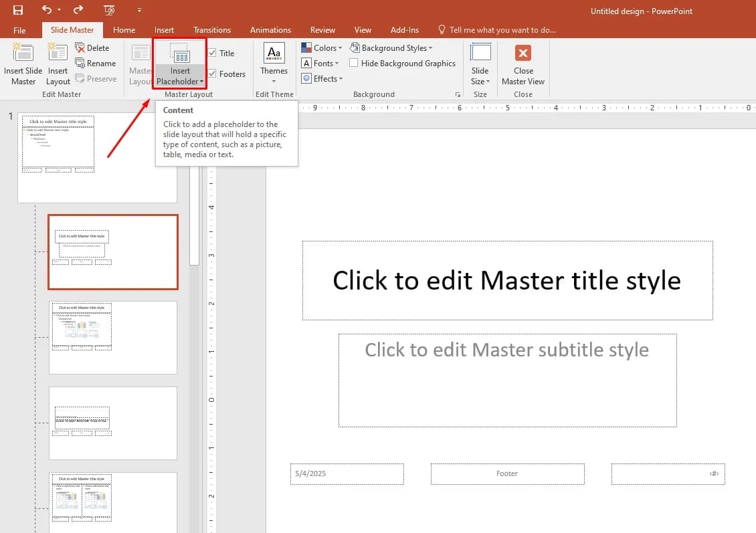The width and height of the screenshot is (756, 533).
Task: Select the title and content layout thumbnail
Action: tap(113, 337)
